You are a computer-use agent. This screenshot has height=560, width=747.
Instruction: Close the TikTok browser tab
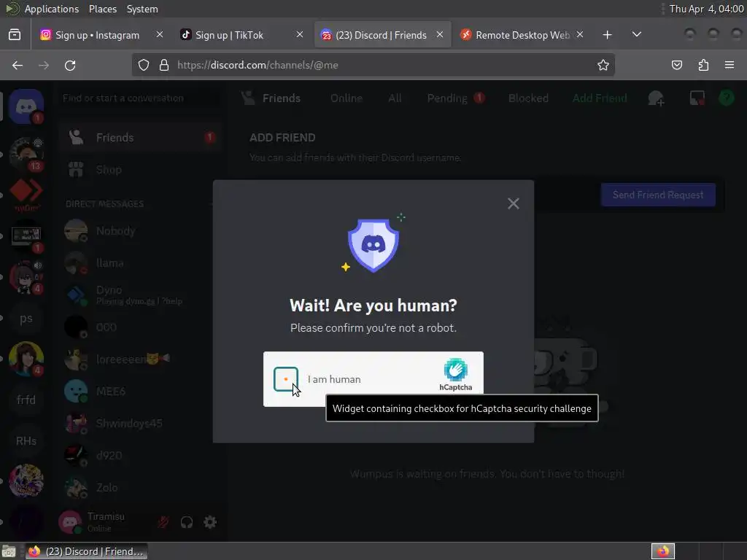pyautogui.click(x=300, y=34)
